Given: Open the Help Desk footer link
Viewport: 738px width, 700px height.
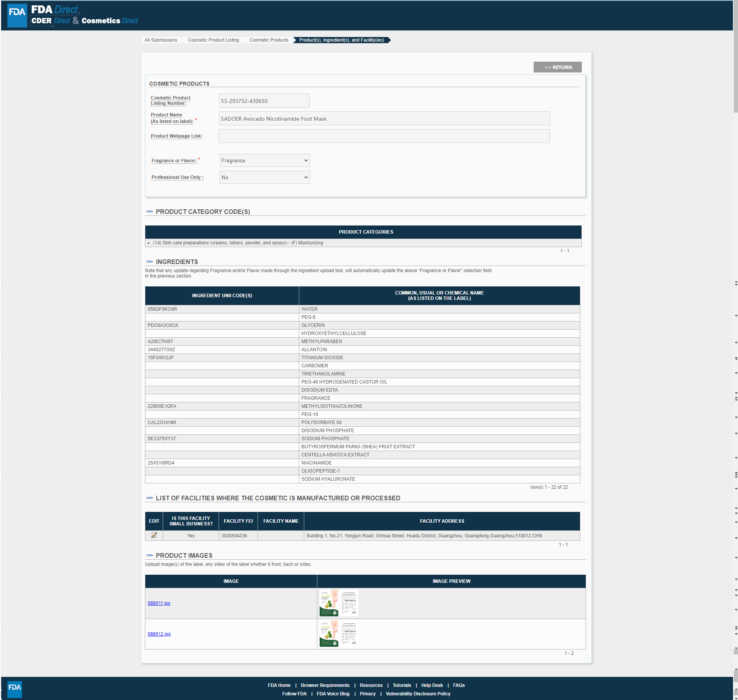Looking at the screenshot, I should pyautogui.click(x=432, y=685).
